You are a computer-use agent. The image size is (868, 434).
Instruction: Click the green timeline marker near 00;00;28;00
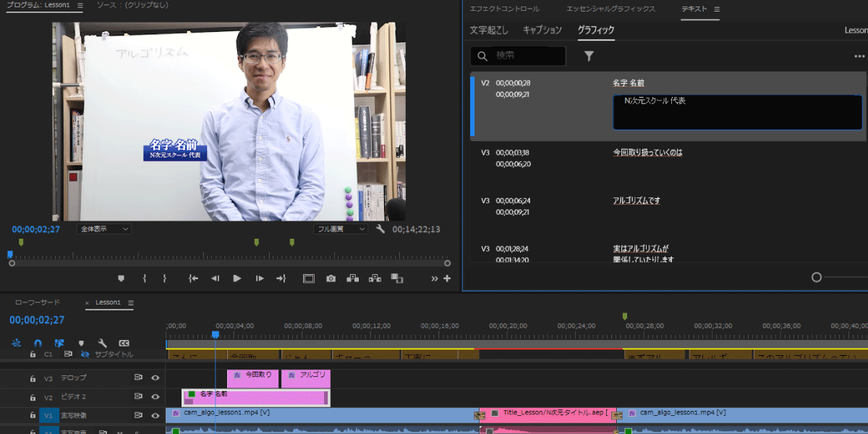(625, 316)
